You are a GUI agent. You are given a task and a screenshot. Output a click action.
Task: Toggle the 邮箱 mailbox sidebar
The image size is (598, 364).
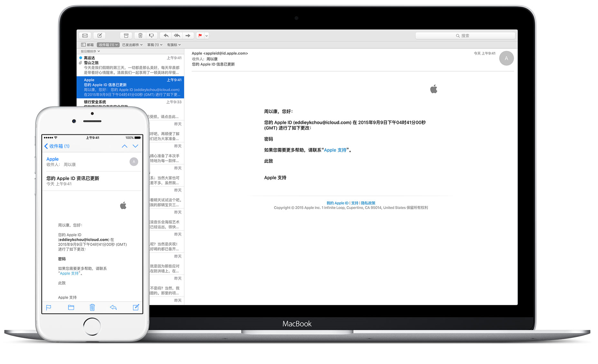pyautogui.click(x=87, y=45)
